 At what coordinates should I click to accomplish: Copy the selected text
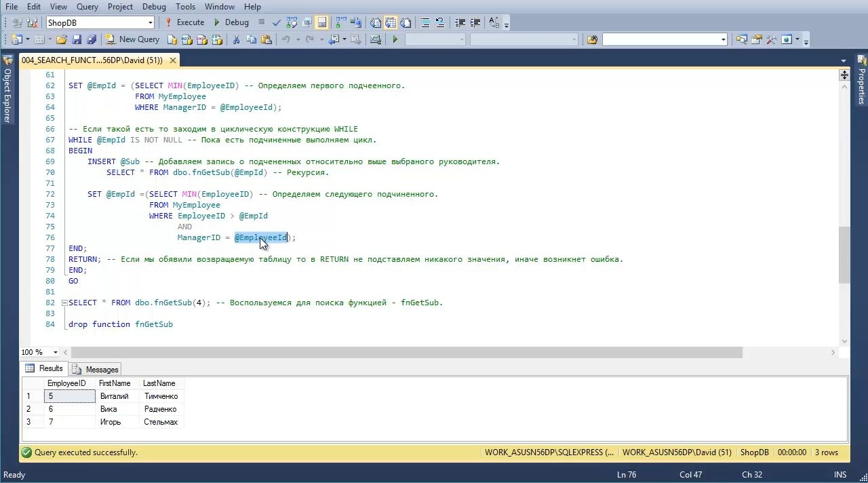251,39
